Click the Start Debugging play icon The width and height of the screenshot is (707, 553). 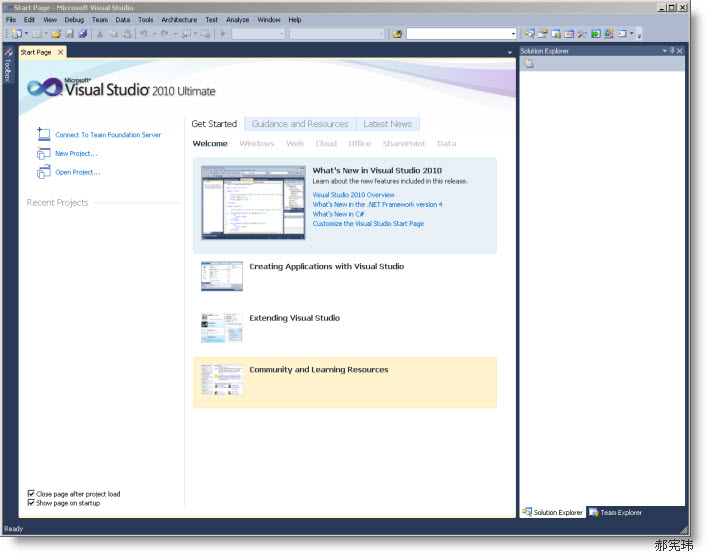(223, 33)
